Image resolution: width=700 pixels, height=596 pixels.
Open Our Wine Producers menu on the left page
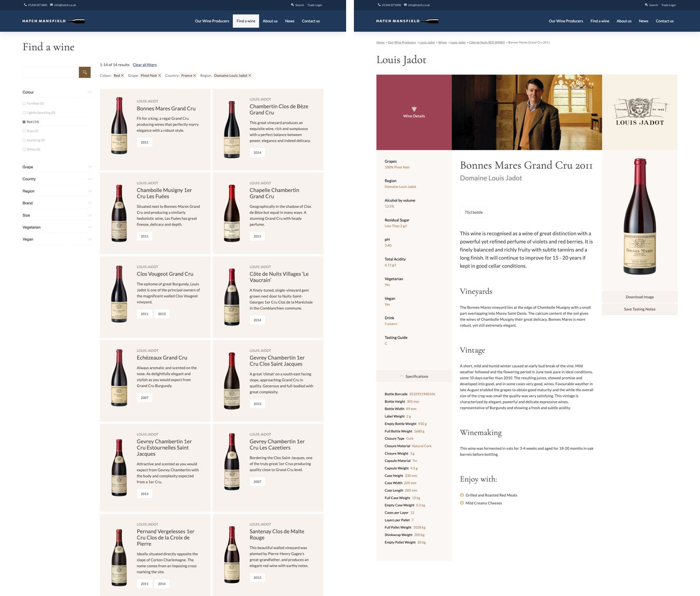212,21
